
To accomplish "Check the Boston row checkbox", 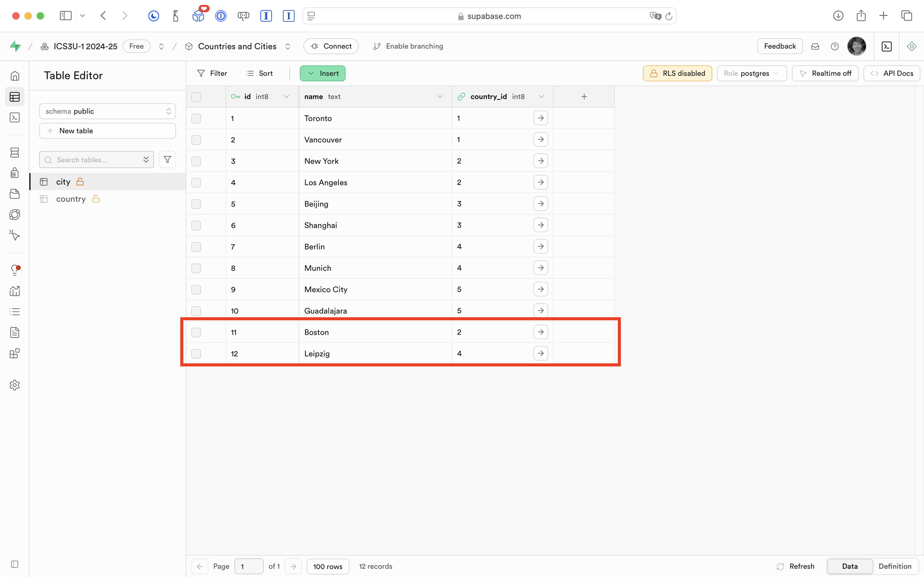I will (196, 333).
